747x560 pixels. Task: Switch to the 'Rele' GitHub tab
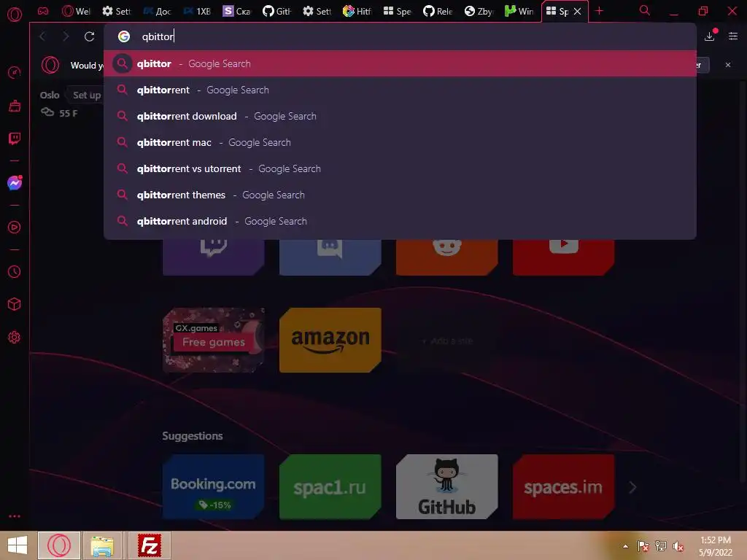coord(438,11)
